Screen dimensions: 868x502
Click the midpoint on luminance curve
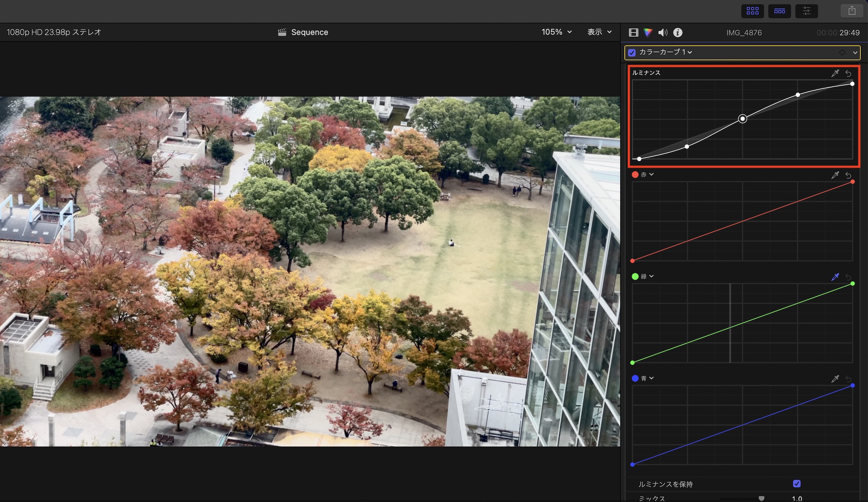(x=743, y=119)
